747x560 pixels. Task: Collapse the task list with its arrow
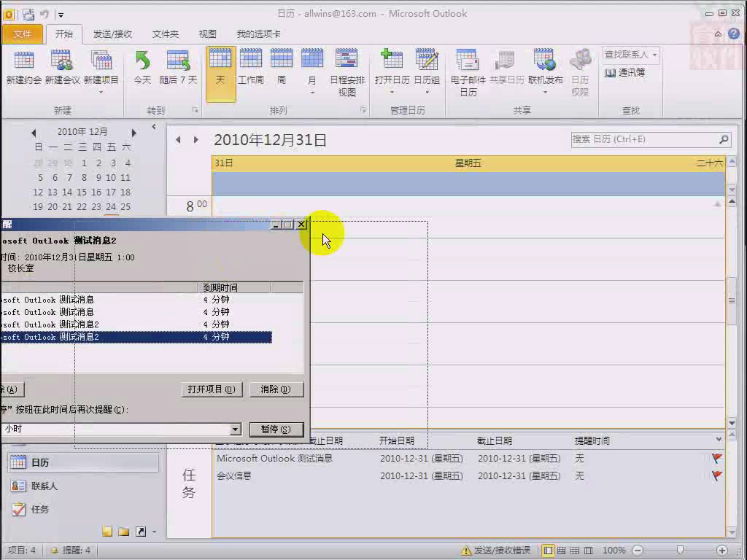coord(719,440)
